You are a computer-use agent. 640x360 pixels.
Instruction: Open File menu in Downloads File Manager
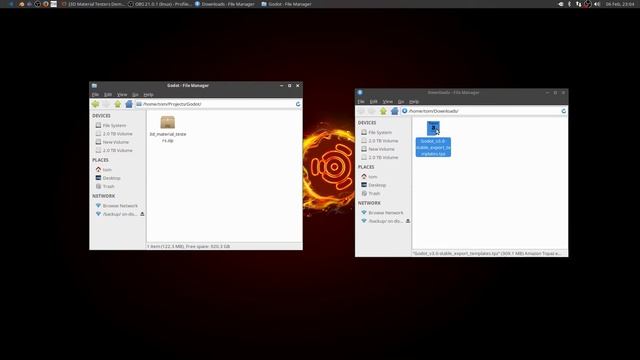coord(361,102)
